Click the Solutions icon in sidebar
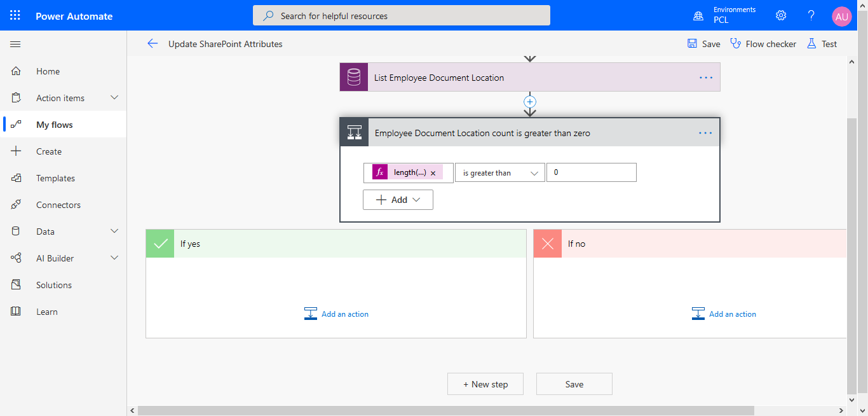868x416 pixels. pos(17,285)
